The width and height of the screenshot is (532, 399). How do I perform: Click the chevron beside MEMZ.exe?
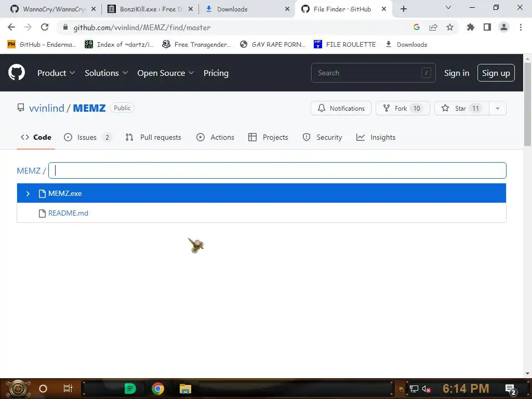point(28,193)
